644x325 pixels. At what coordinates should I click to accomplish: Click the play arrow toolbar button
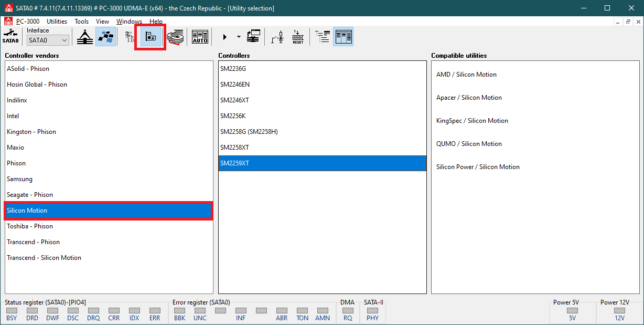(225, 37)
